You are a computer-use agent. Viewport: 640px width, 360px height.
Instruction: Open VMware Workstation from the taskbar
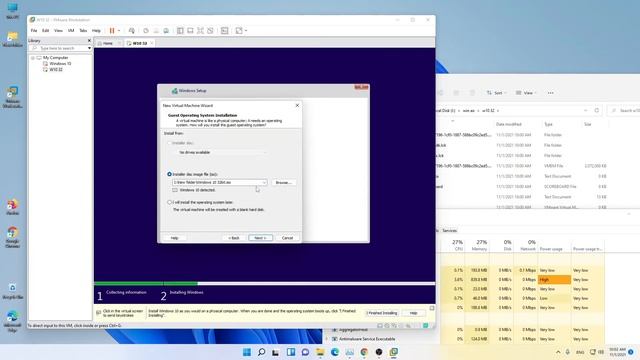click(x=393, y=352)
